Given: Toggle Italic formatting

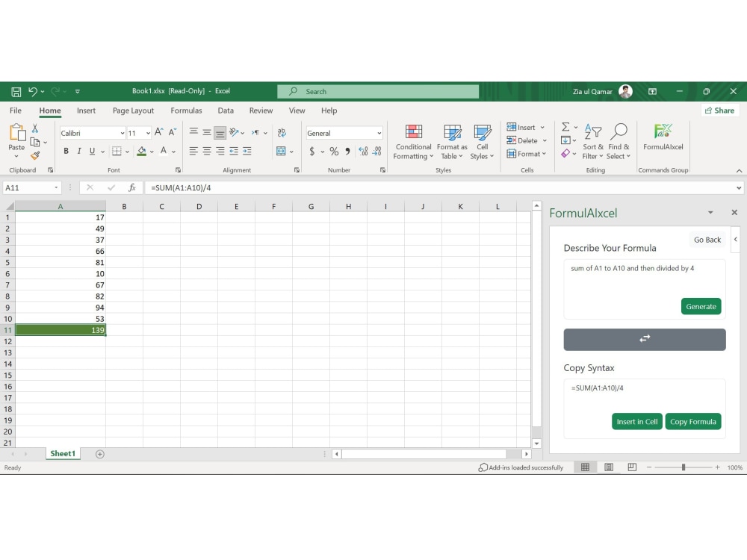Looking at the screenshot, I should pyautogui.click(x=79, y=152).
